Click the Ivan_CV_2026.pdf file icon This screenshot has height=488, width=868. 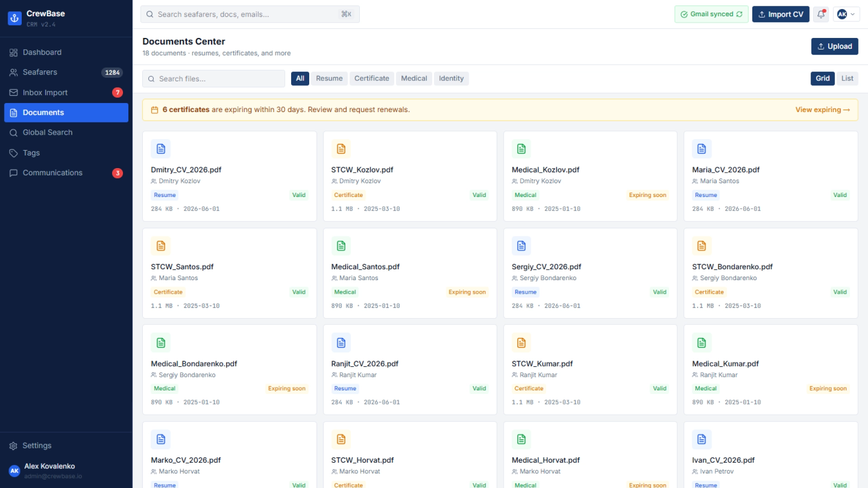(x=702, y=439)
